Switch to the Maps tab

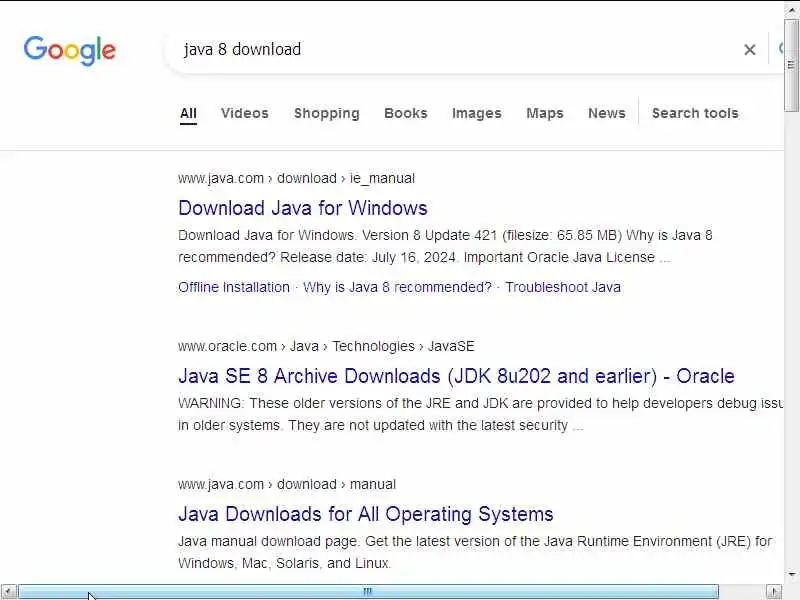pos(545,113)
